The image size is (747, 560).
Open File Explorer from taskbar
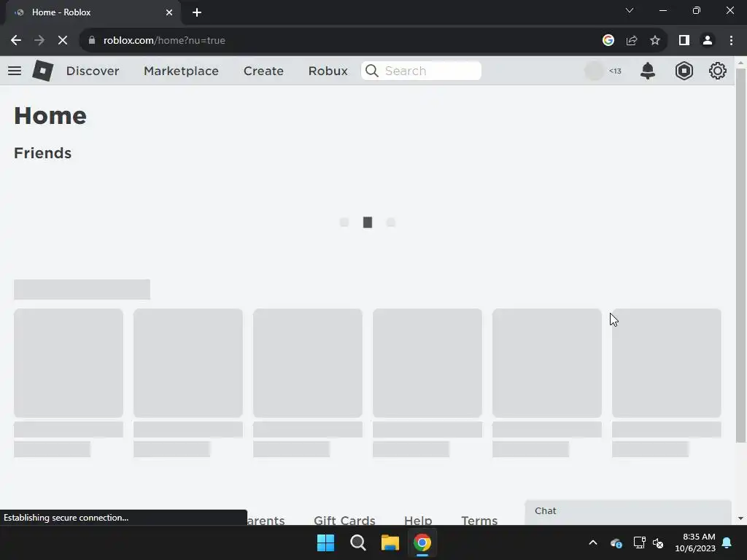pos(390,542)
